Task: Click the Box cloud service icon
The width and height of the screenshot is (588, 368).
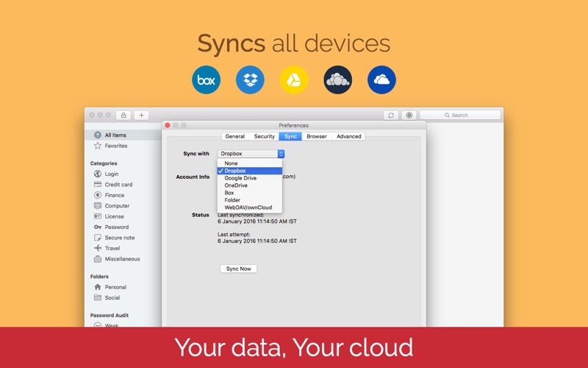Action: pyautogui.click(x=206, y=80)
